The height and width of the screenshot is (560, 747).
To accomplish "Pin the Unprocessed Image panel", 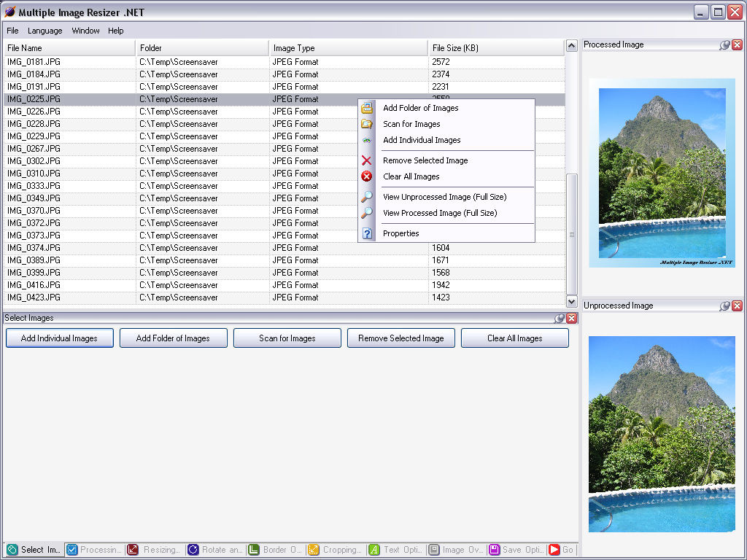I will pos(724,306).
